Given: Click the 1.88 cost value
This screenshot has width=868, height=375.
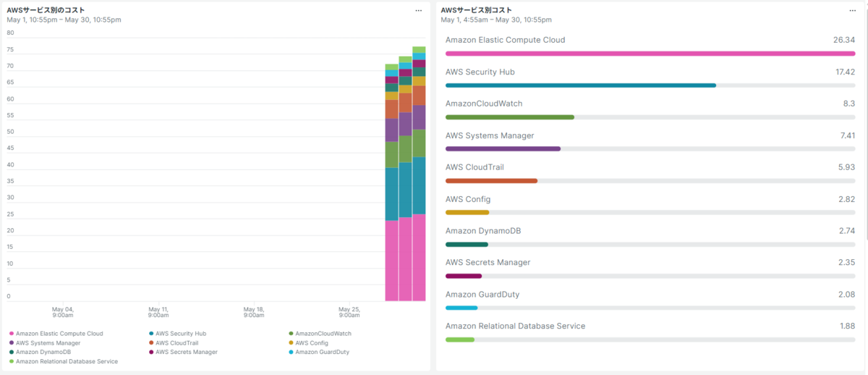Looking at the screenshot, I should [x=847, y=326].
